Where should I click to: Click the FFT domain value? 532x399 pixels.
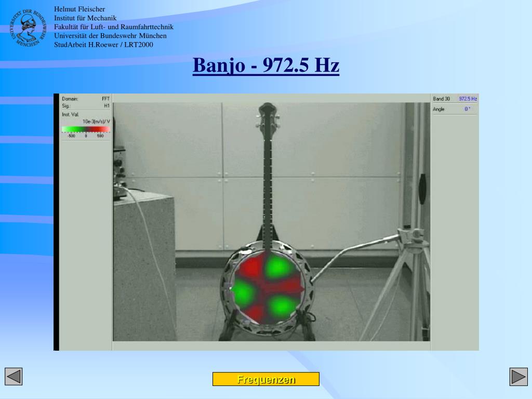tap(105, 99)
